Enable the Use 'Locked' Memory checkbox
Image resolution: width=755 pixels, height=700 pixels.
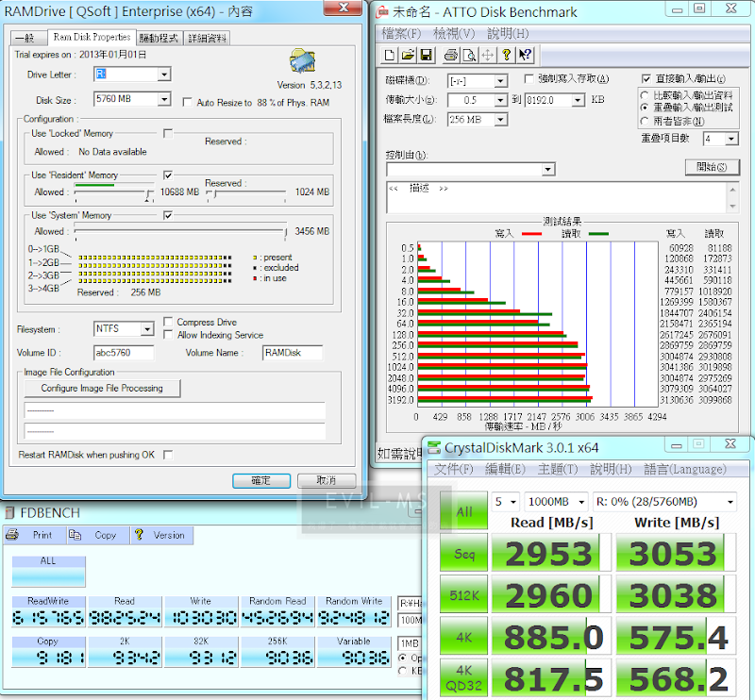click(168, 133)
